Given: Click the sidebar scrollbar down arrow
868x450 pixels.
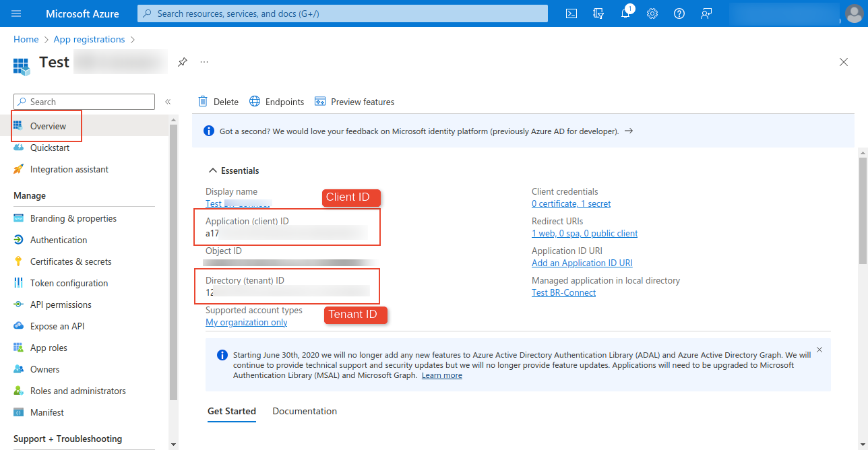Looking at the screenshot, I should pos(173,445).
